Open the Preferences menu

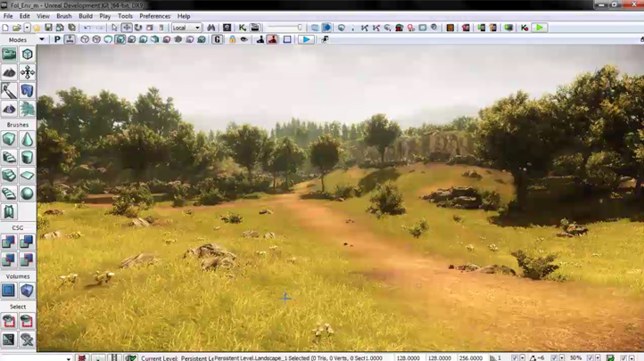coord(155,16)
